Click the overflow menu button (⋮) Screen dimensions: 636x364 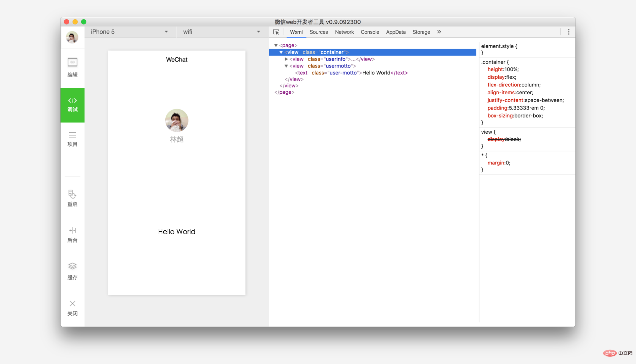point(569,32)
